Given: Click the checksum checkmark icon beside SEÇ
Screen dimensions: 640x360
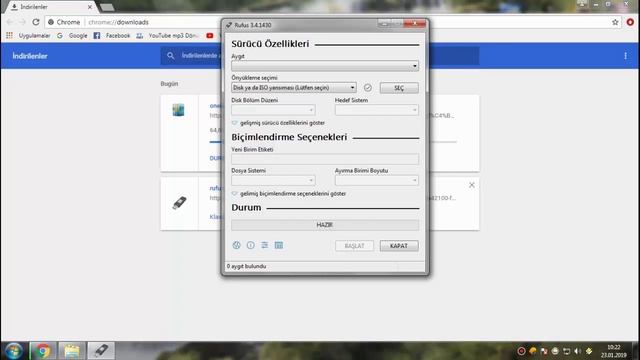Looking at the screenshot, I should pos(368,88).
